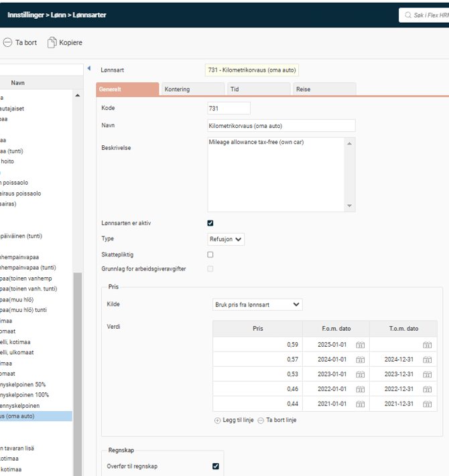Toggle the Lønnsarten er aktiv checkbox
The width and height of the screenshot is (449, 476).
210,223
